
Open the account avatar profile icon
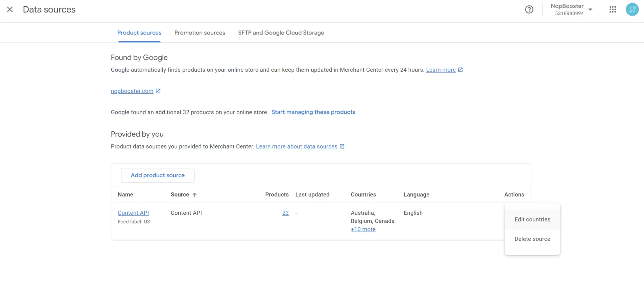[632, 9]
